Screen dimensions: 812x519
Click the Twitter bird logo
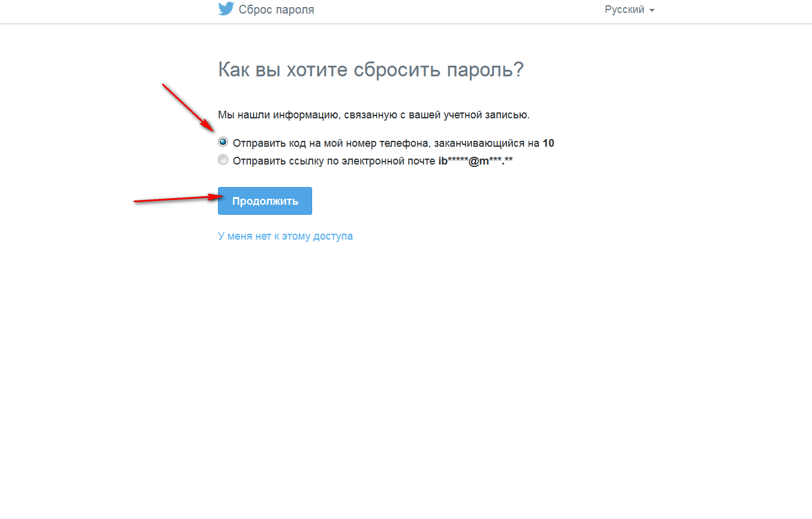[x=226, y=9]
